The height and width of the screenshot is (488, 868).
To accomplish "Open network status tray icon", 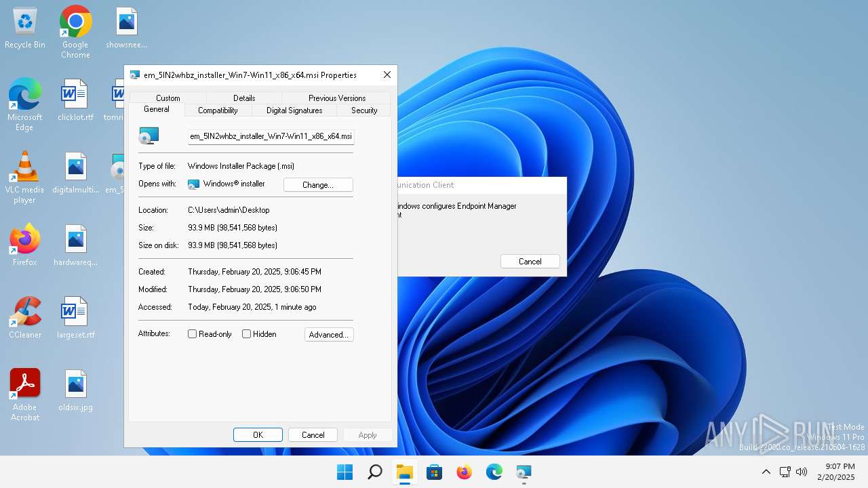I will click(785, 472).
